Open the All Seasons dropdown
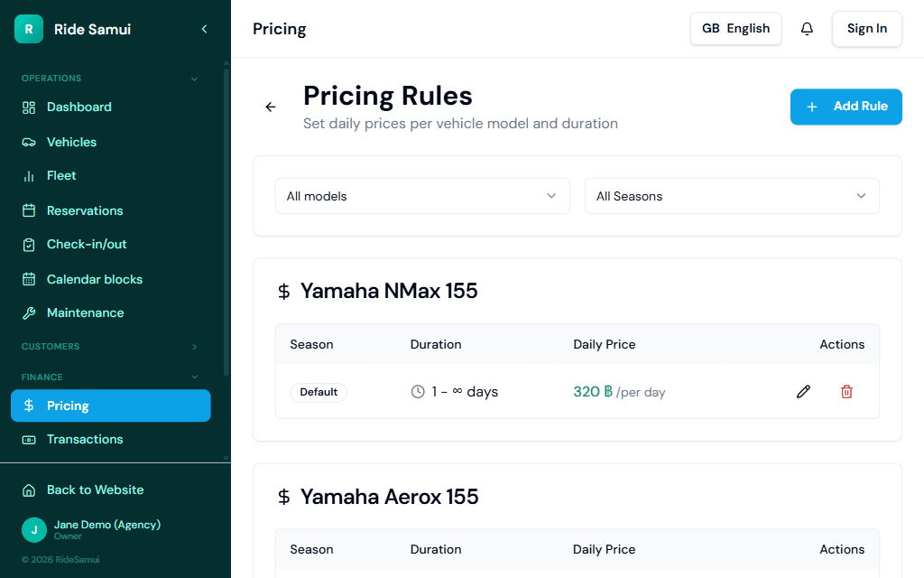Viewport: 924px width, 578px height. [x=732, y=196]
